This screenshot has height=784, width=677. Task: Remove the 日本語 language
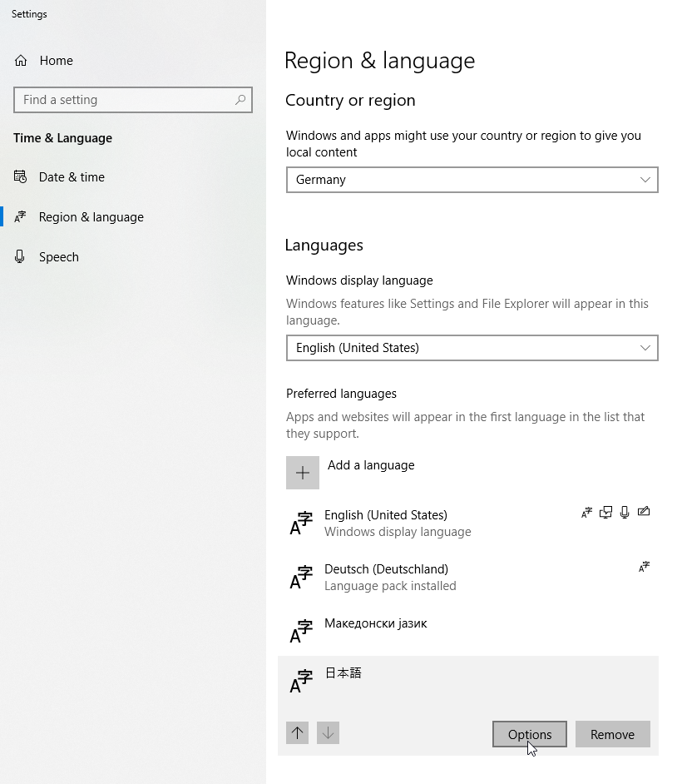point(613,734)
